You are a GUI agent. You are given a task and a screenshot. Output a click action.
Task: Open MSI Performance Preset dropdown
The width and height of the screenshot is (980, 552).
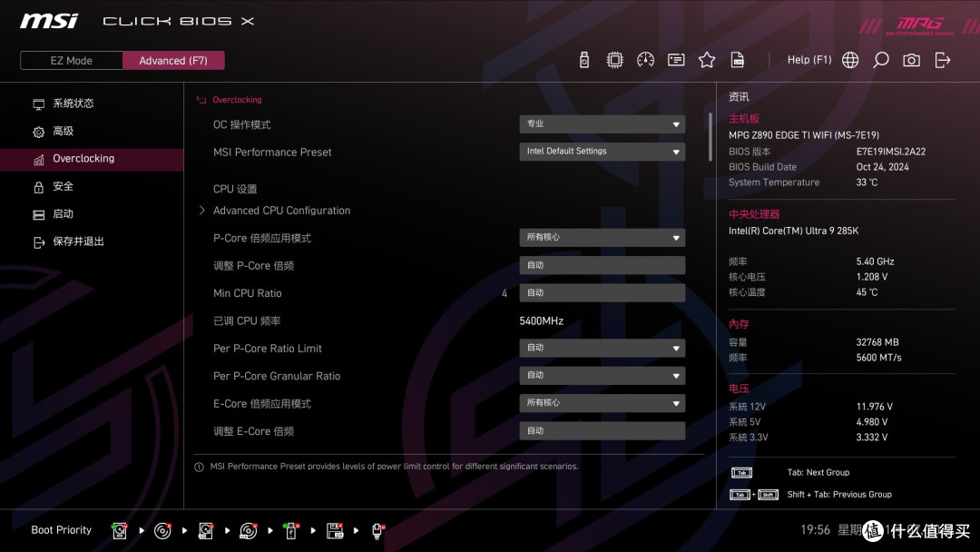point(602,152)
